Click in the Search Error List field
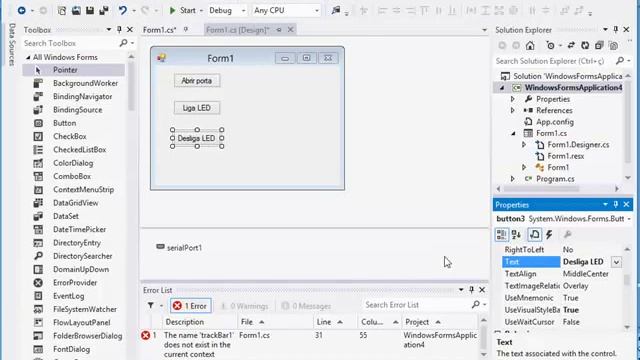This screenshot has height=360, width=640. [416, 305]
